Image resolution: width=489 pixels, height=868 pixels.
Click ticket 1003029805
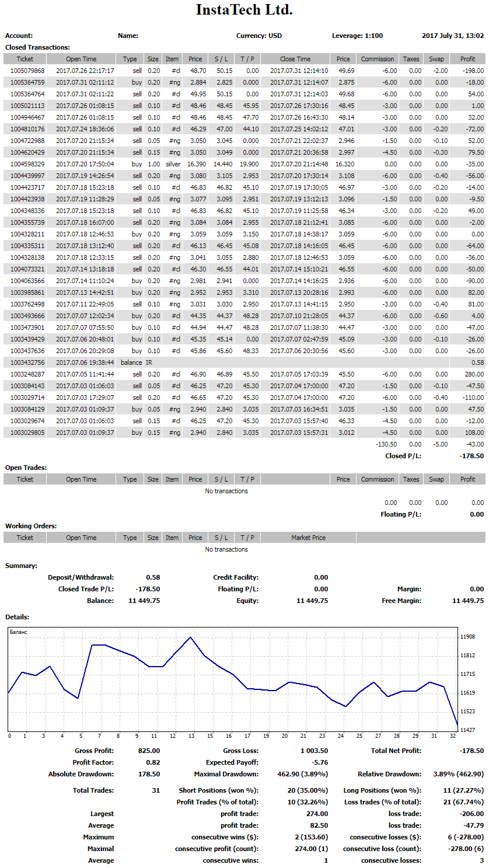(27, 433)
